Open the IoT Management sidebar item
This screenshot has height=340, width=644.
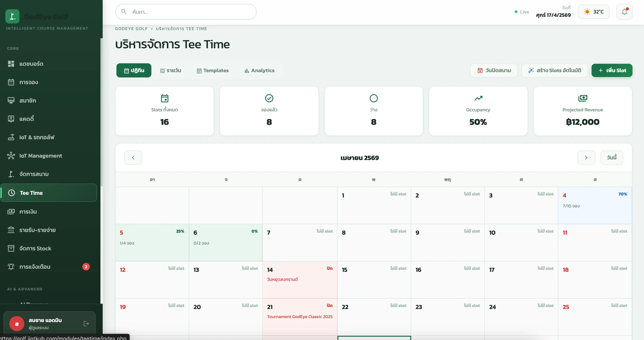[48, 156]
